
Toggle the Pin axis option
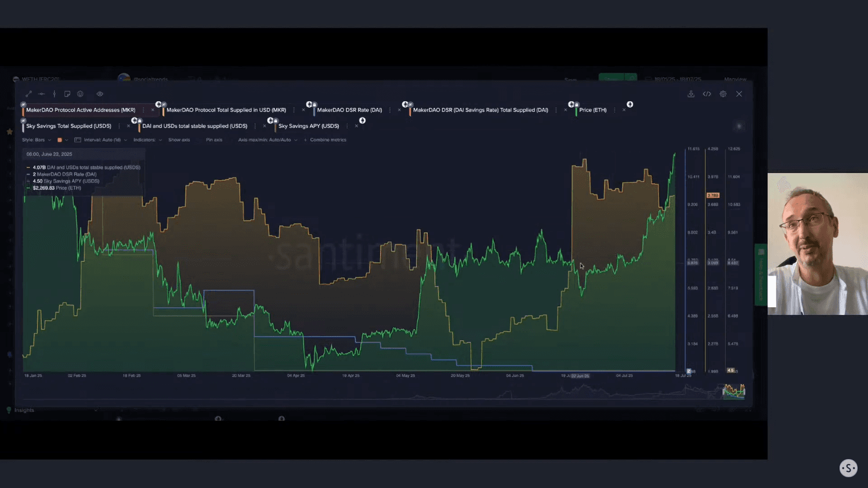coord(214,140)
